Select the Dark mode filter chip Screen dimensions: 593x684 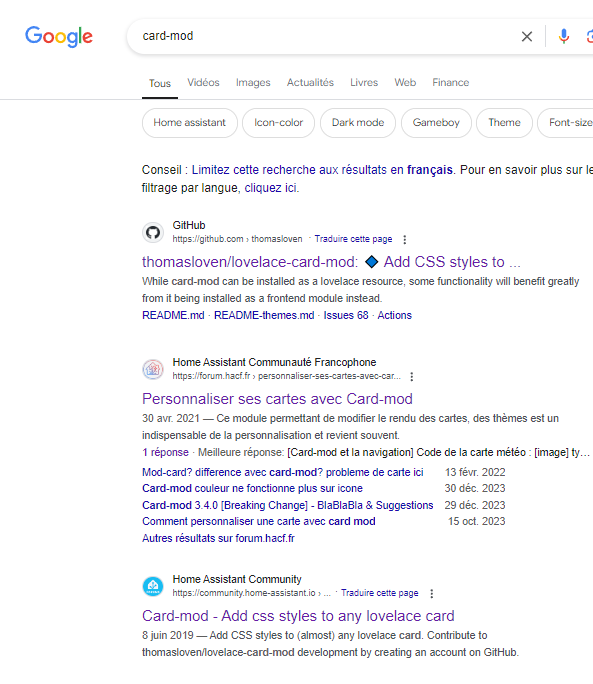(358, 123)
